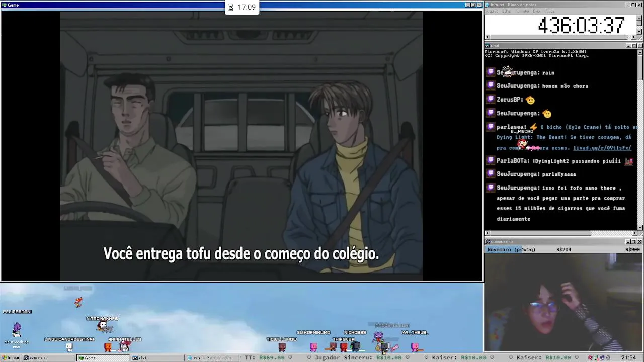Click the 'parlaKyaaaa' chat message
This screenshot has height=362, width=644.
click(x=559, y=174)
